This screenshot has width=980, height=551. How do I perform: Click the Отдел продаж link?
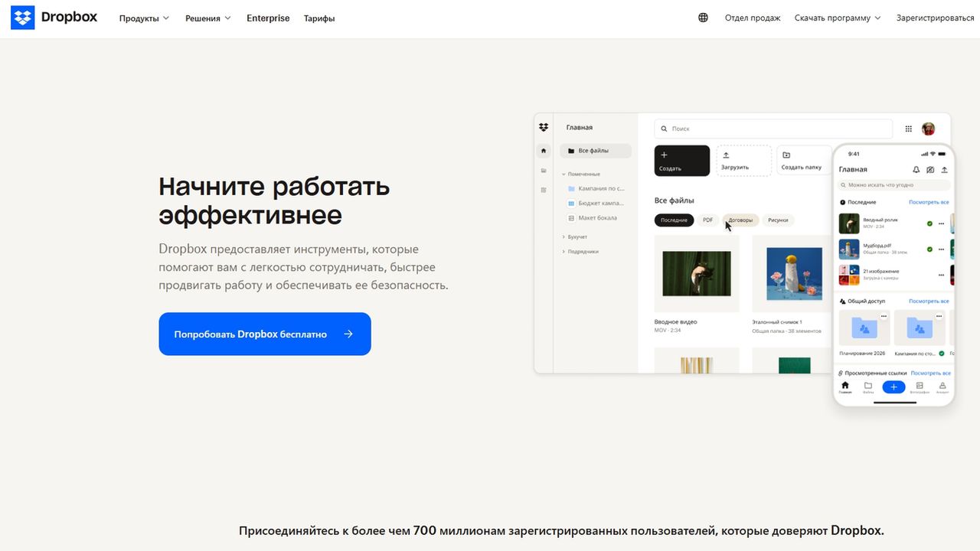click(753, 18)
